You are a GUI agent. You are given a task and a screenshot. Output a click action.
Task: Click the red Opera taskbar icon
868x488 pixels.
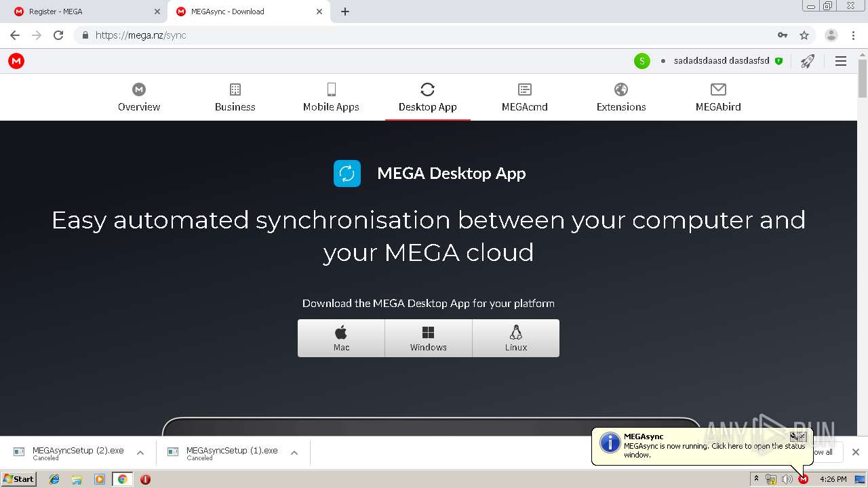pyautogui.click(x=145, y=479)
